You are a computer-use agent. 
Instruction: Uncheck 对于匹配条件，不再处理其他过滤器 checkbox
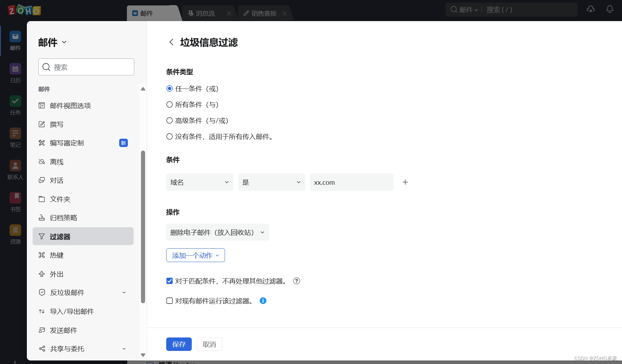coord(169,281)
